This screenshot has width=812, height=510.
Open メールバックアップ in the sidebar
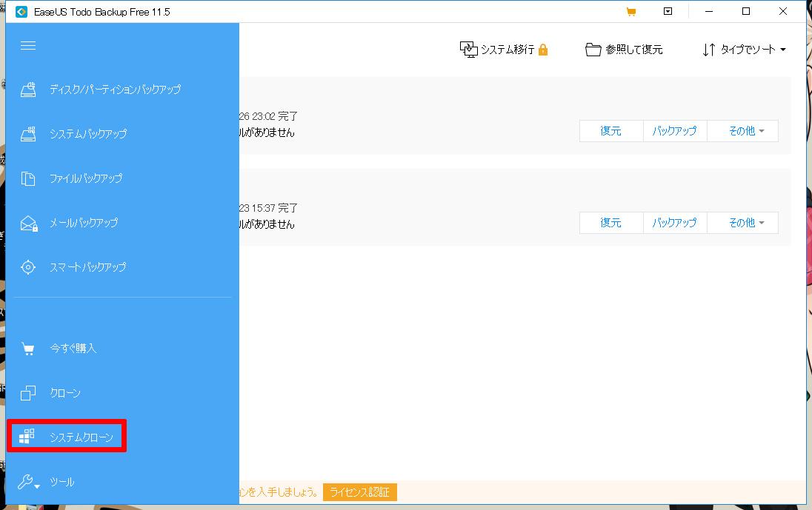(x=84, y=223)
